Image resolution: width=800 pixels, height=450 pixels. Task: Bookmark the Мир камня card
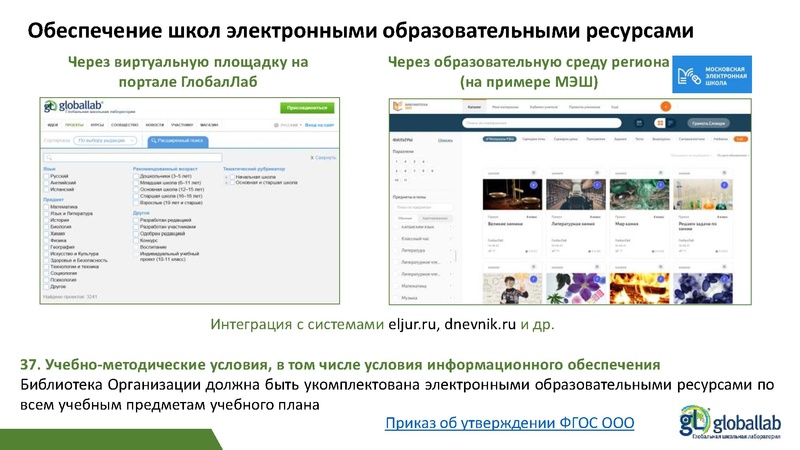click(x=660, y=173)
